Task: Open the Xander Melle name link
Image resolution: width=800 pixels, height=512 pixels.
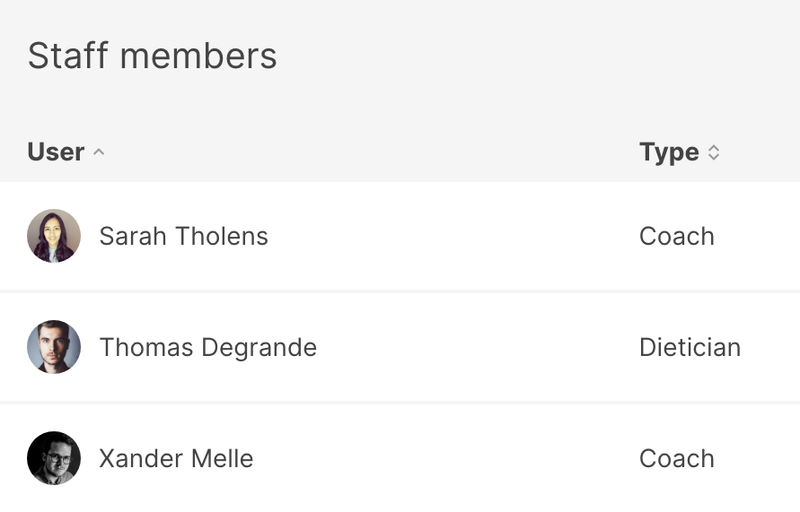Action: coord(176,458)
